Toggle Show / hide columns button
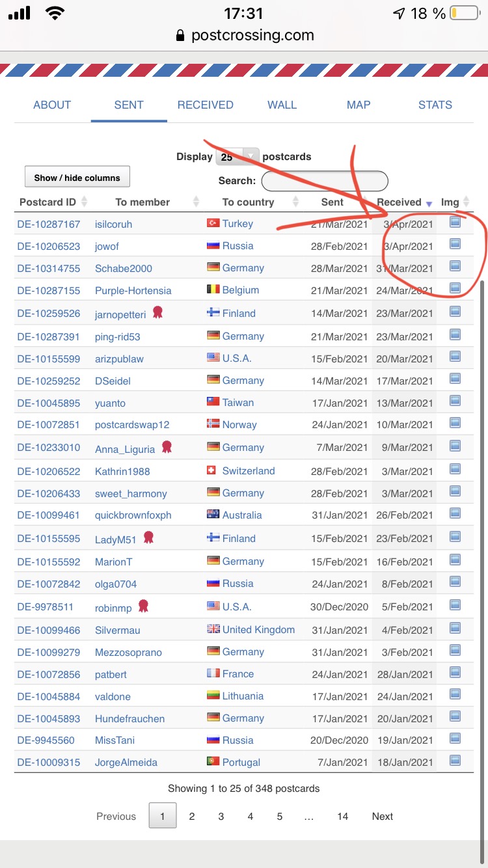 pyautogui.click(x=77, y=178)
